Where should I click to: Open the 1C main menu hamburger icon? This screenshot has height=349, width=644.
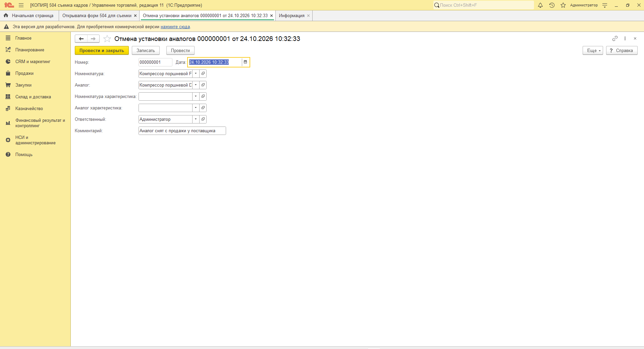point(21,5)
